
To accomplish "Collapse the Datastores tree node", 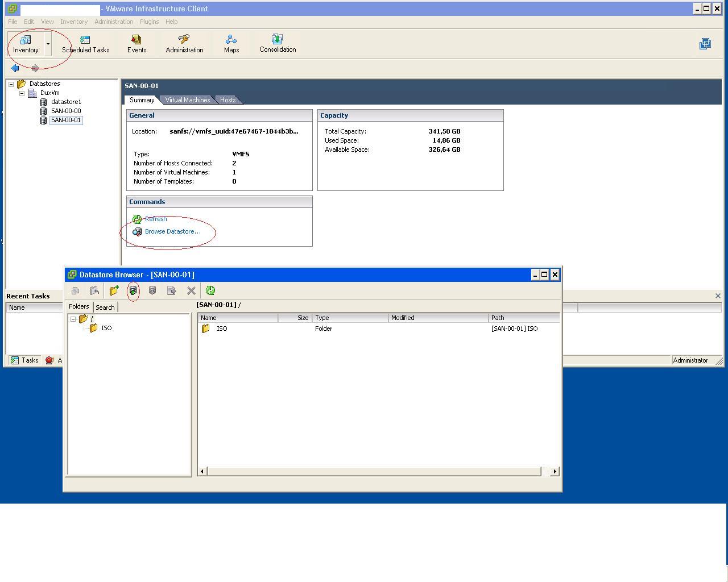I will point(11,84).
